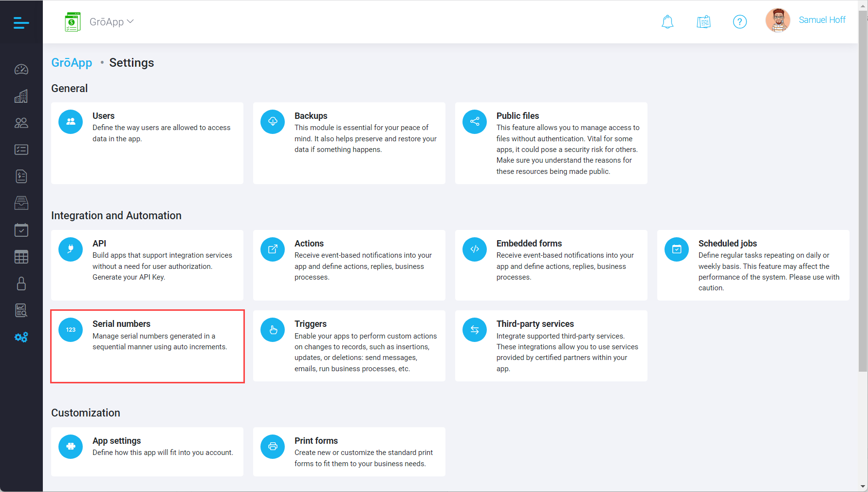This screenshot has width=868, height=492.
Task: Click the help question mark icon
Action: [739, 21]
